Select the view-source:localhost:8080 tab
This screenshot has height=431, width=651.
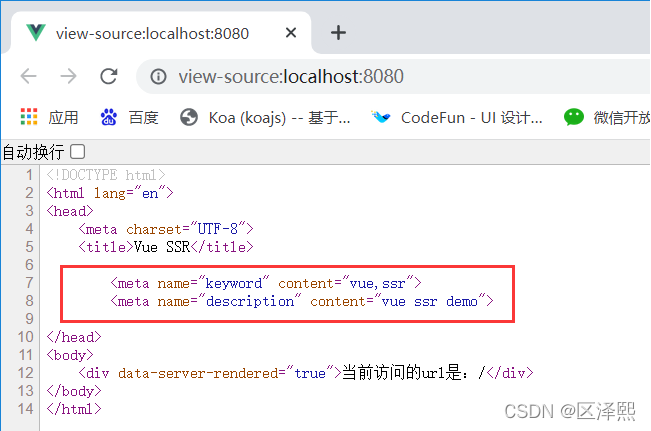pos(161,33)
